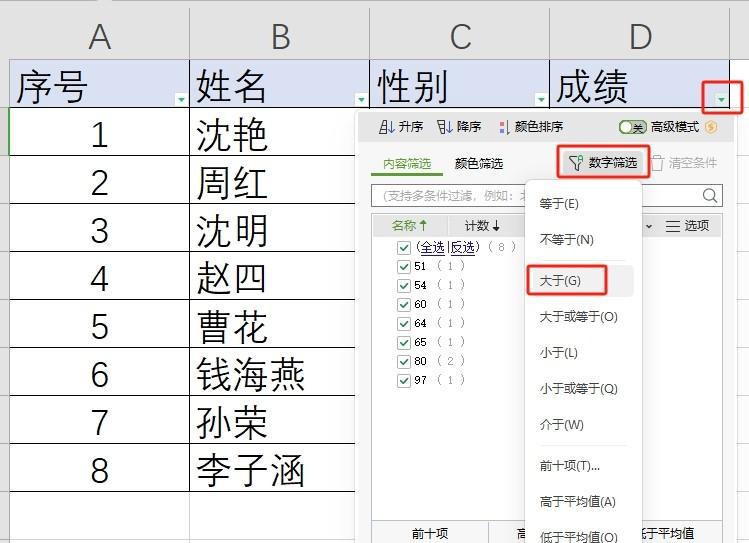Select column A header

[99, 37]
